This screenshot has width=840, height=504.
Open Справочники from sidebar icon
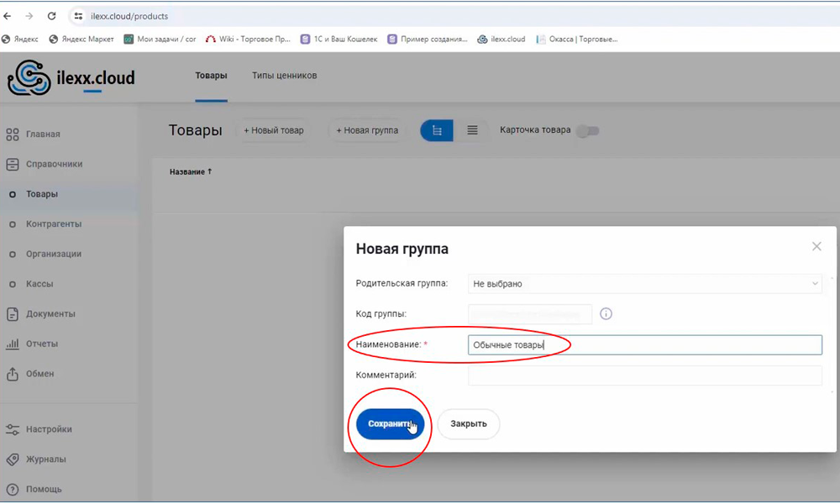pyautogui.click(x=13, y=165)
